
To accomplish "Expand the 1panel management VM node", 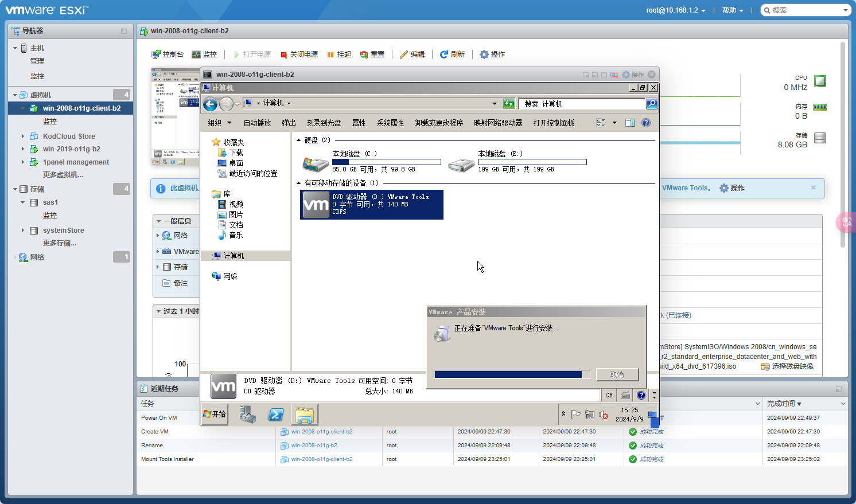I will [x=23, y=162].
